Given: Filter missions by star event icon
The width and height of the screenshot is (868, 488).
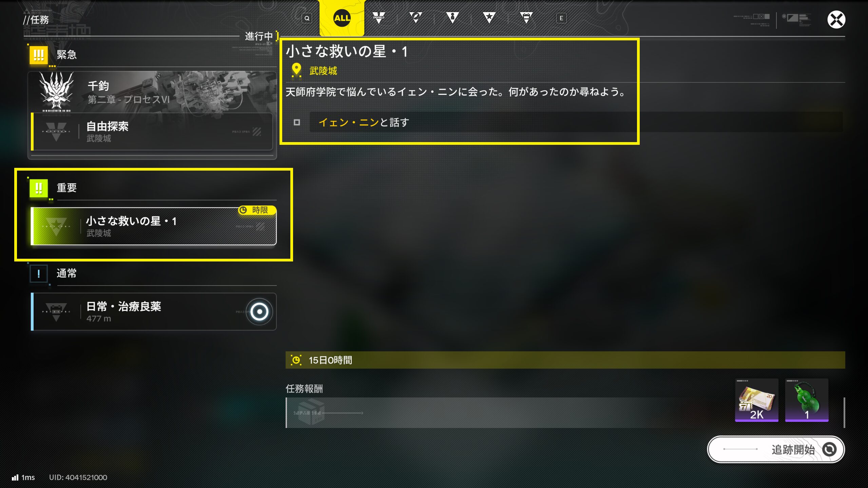Looking at the screenshot, I should tap(489, 18).
